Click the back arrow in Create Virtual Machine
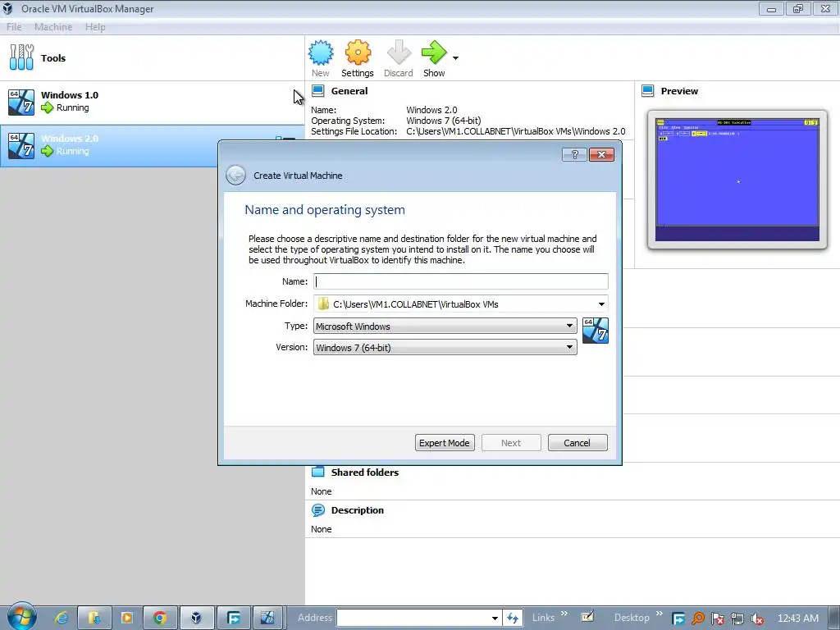 point(235,176)
